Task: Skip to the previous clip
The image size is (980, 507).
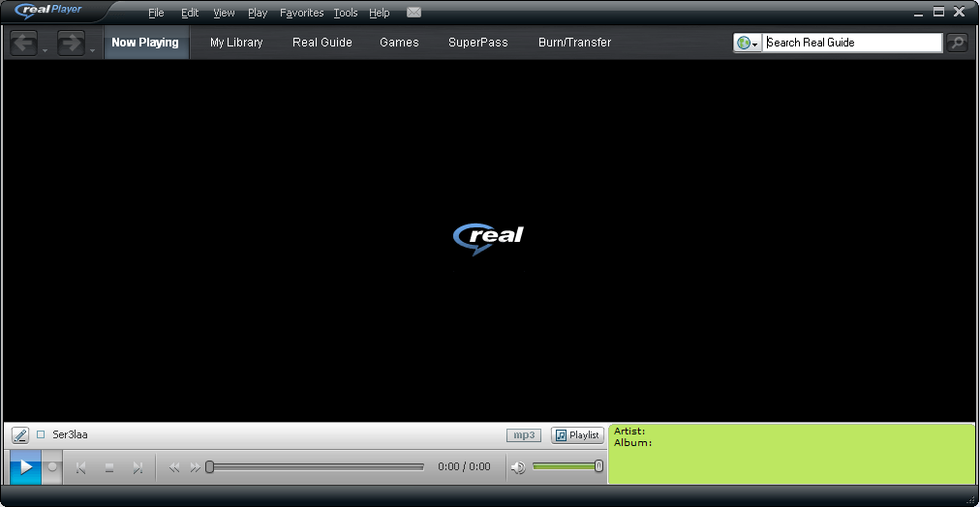Action: [x=80, y=467]
